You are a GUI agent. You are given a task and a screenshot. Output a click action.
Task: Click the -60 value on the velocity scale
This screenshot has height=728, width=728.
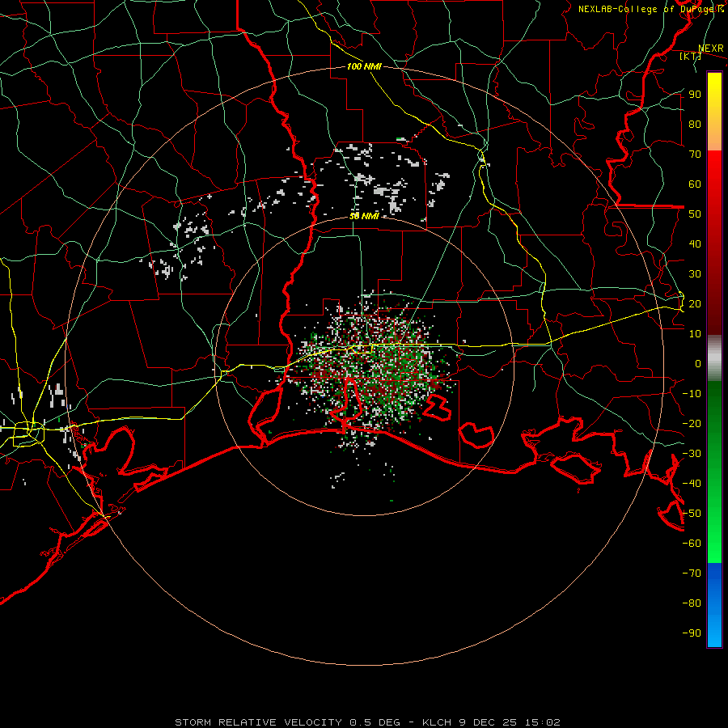click(x=692, y=544)
